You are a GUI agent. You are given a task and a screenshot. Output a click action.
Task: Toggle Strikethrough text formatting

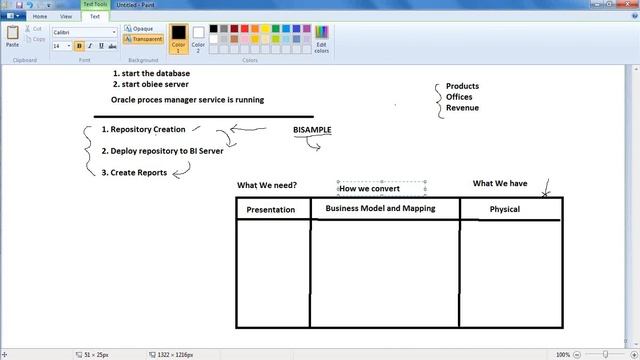tap(112, 46)
